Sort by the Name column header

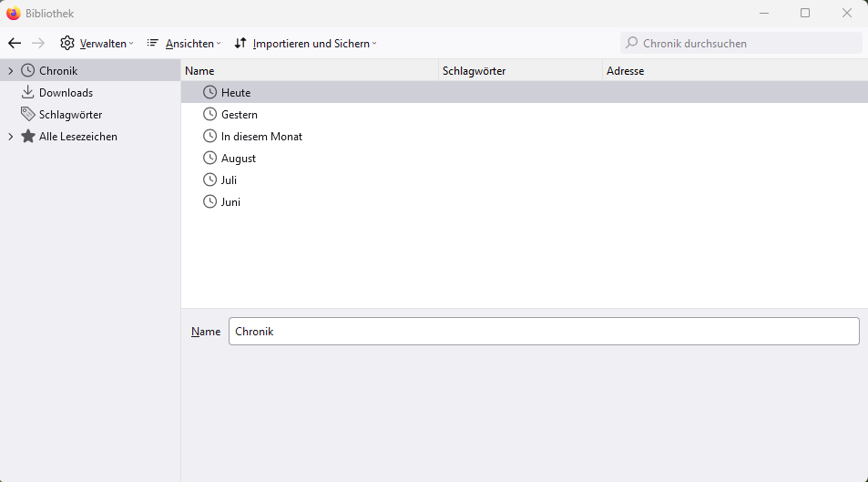pos(310,70)
